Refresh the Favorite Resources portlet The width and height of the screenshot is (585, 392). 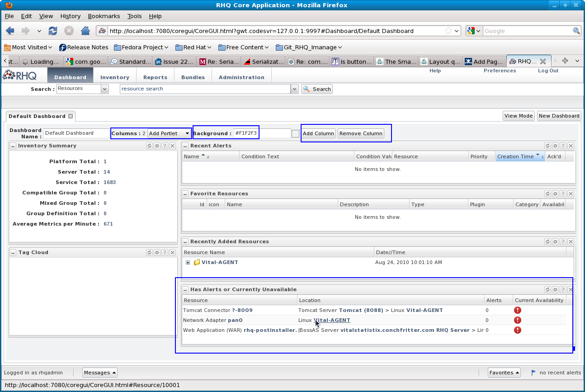coord(547,194)
